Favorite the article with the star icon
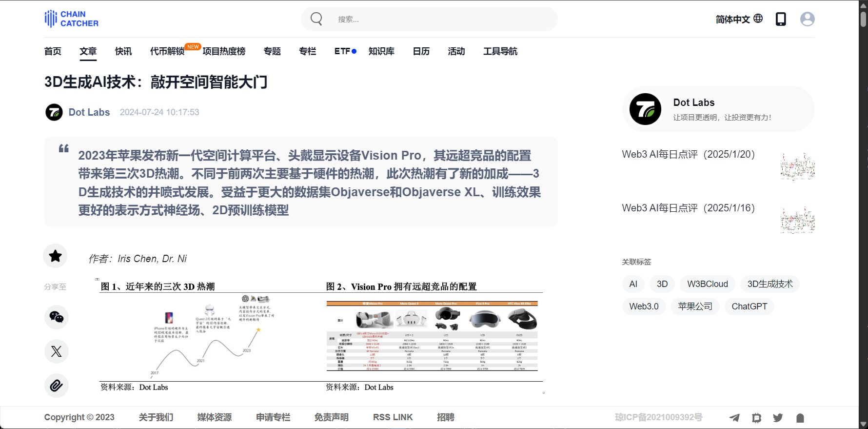This screenshot has height=429, width=868. point(56,256)
